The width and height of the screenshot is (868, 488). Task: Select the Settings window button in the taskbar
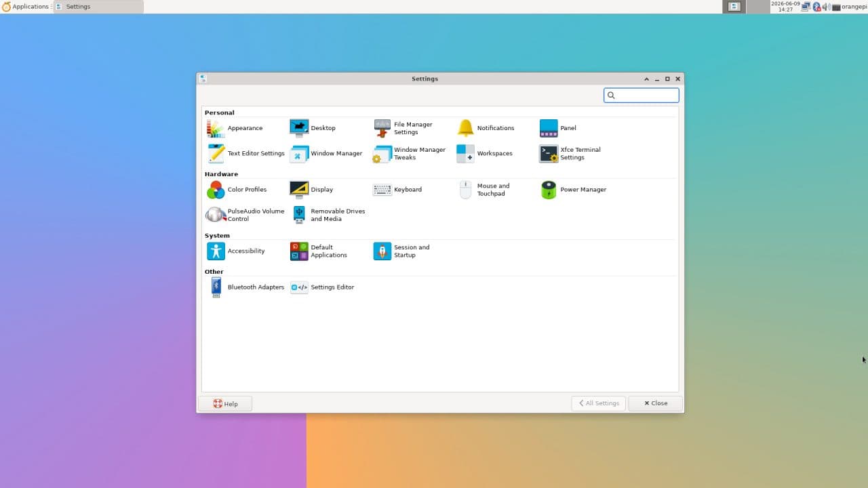[x=98, y=7]
